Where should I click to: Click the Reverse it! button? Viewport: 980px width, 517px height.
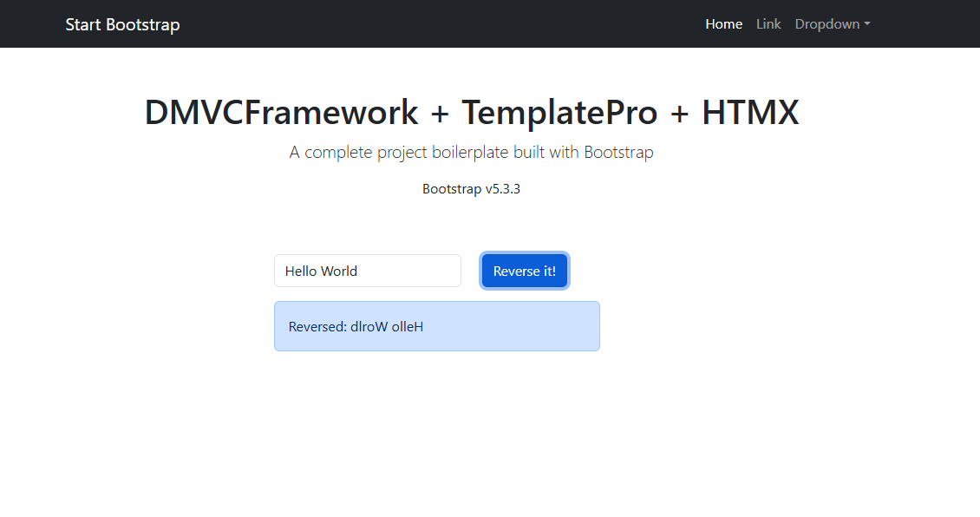(x=525, y=271)
